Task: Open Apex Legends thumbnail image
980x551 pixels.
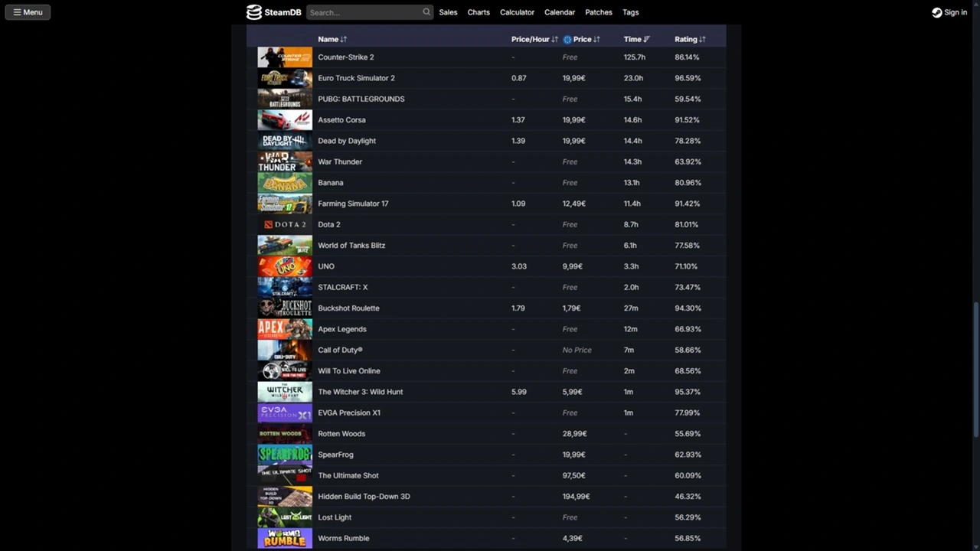Action: (x=285, y=329)
